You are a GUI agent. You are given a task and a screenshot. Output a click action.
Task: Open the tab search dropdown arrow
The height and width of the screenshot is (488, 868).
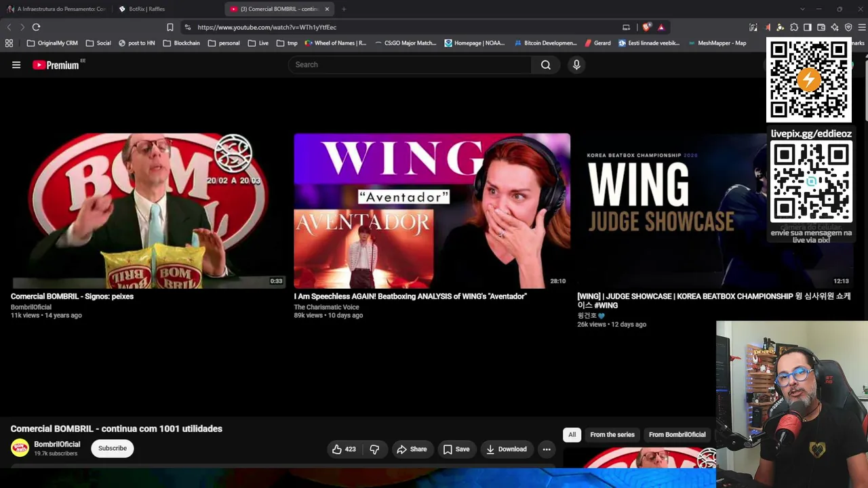802,9
